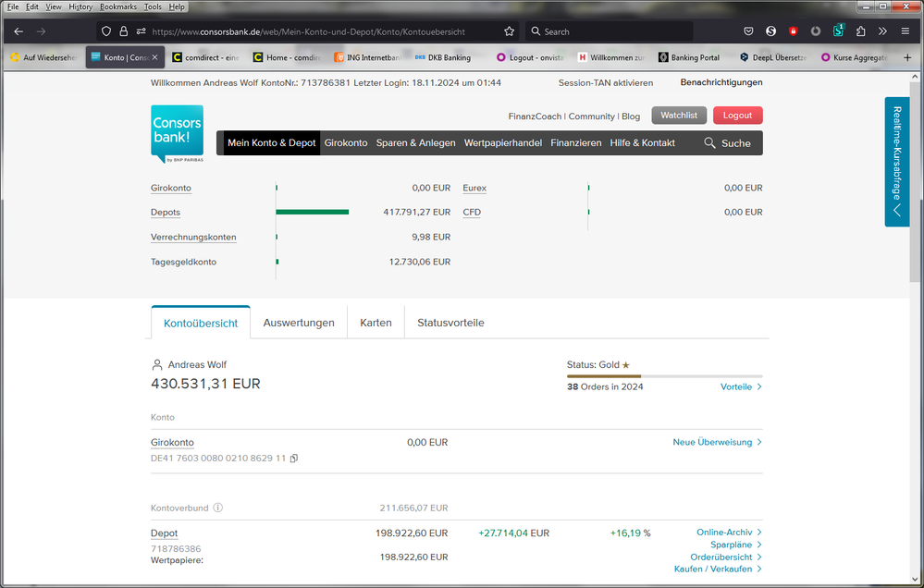Image resolution: width=924 pixels, height=588 pixels.
Task: Select the Statusvorteile tab
Action: tap(450, 323)
